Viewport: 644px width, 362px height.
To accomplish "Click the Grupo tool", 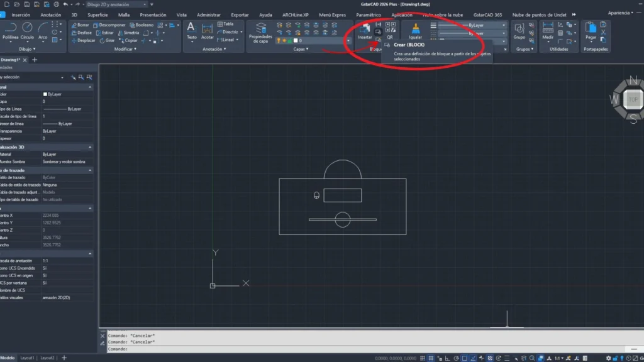I will (519, 31).
